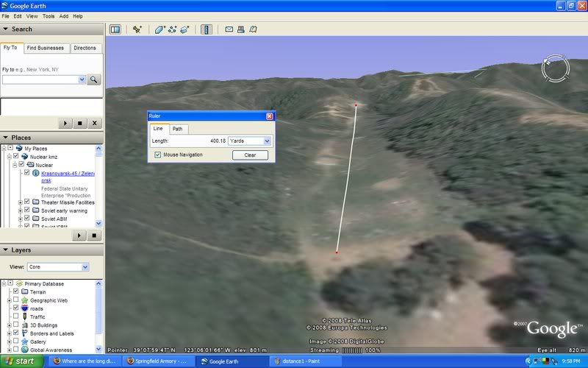Click the Traffic light icon
The image size is (588, 368).
pyautogui.click(x=25, y=316)
